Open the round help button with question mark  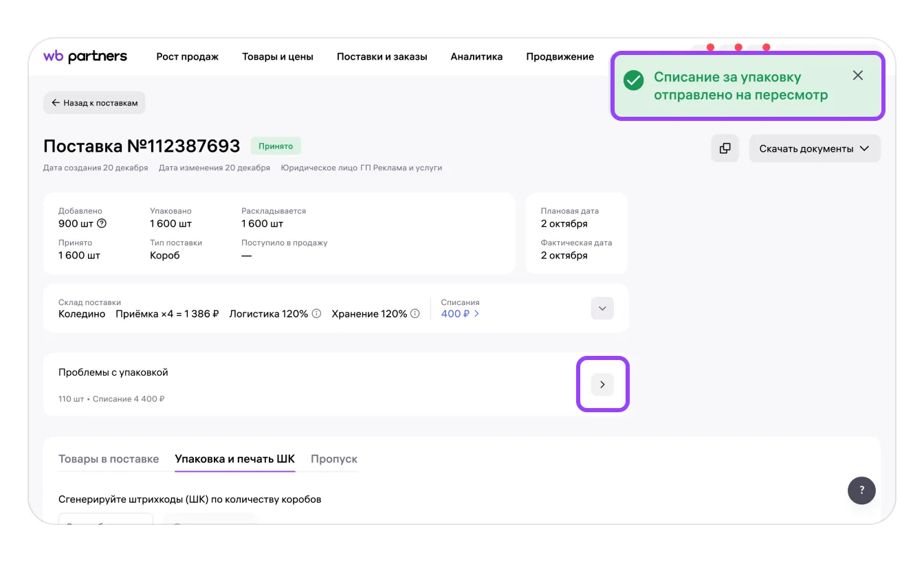(861, 491)
